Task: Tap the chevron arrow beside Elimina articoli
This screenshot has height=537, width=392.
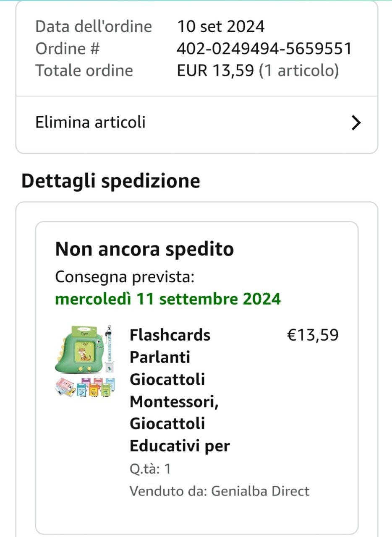Action: (x=356, y=123)
